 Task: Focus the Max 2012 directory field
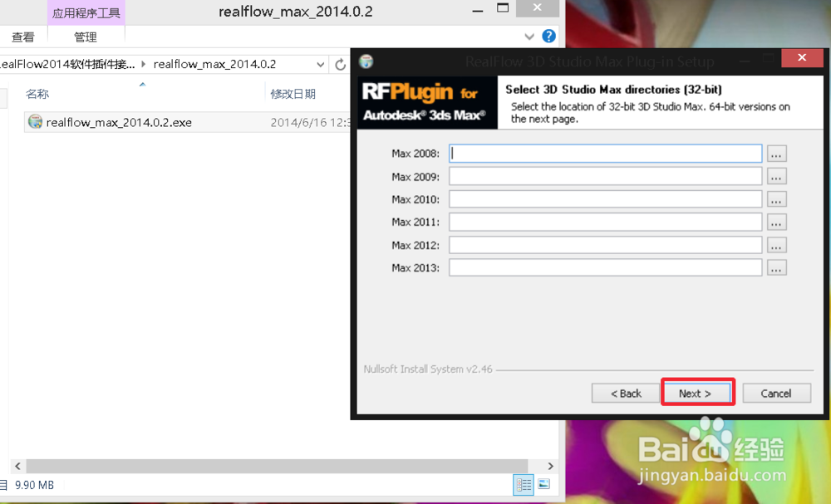click(605, 245)
